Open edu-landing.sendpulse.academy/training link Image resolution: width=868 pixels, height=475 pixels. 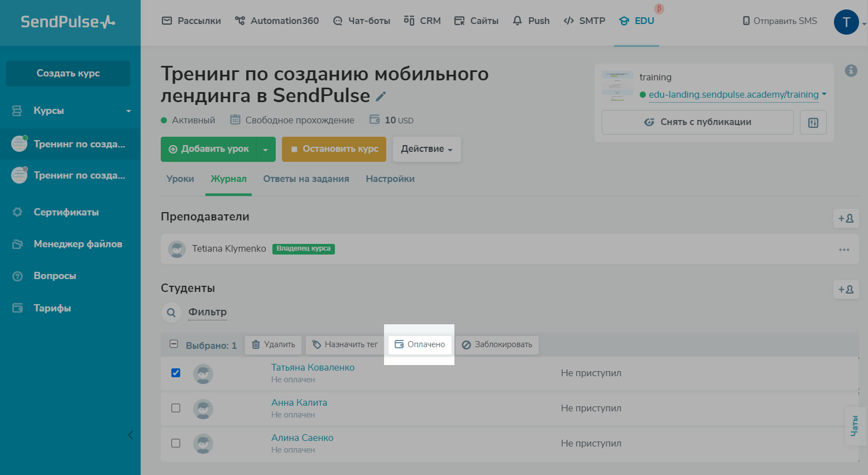pos(733,94)
